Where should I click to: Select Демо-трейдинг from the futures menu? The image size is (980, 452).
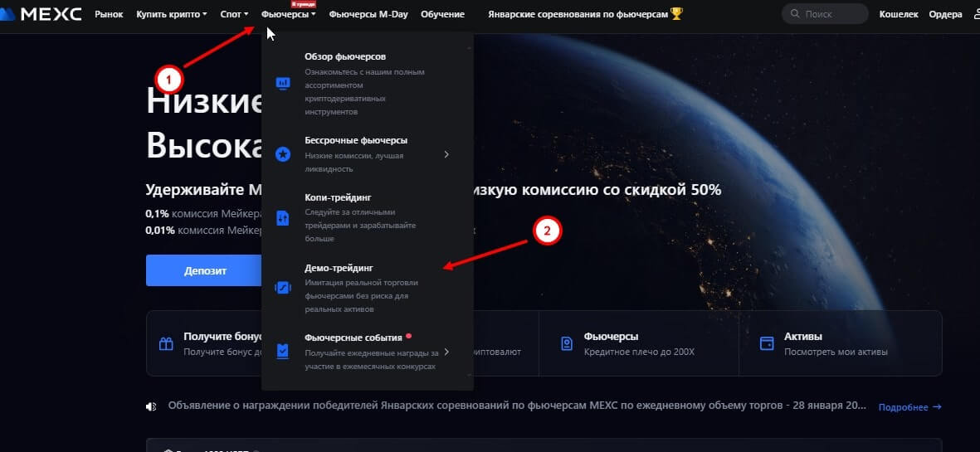point(339,269)
